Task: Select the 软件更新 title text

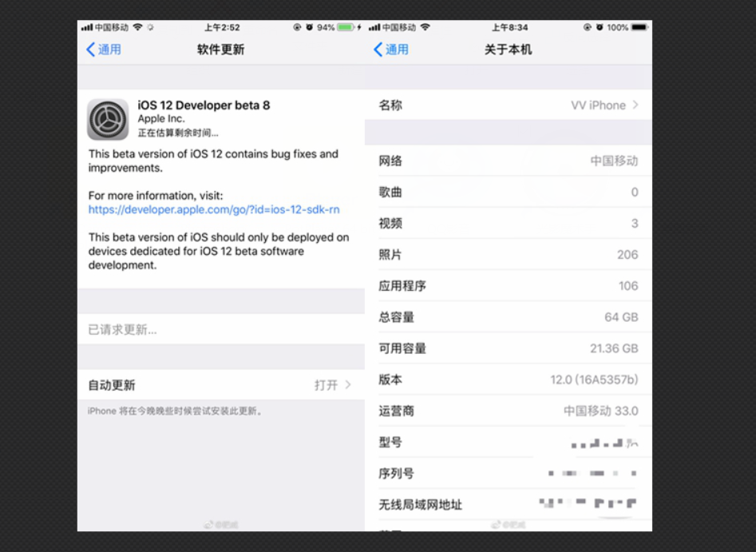Action: click(221, 50)
